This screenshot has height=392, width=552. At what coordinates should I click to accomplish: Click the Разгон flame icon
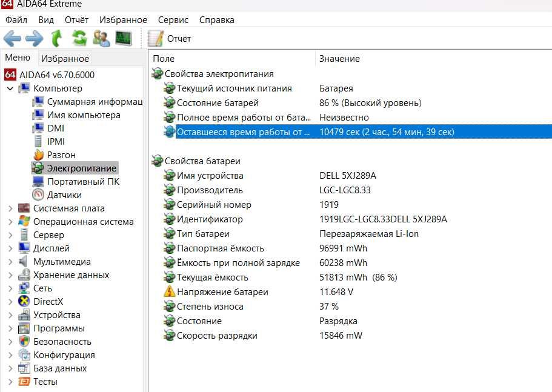[x=38, y=155]
